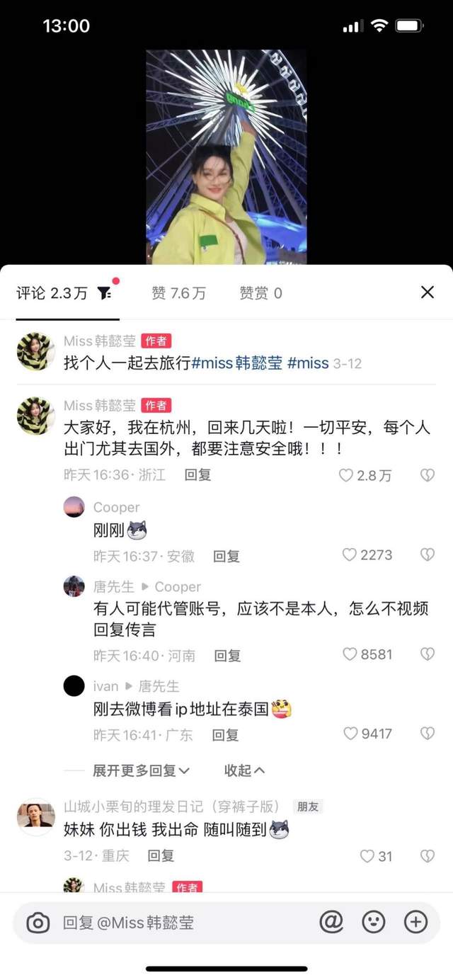Screen dimensions: 453x980
Task: Like 唐先生's comment with 8581 likes
Action: tap(350, 654)
